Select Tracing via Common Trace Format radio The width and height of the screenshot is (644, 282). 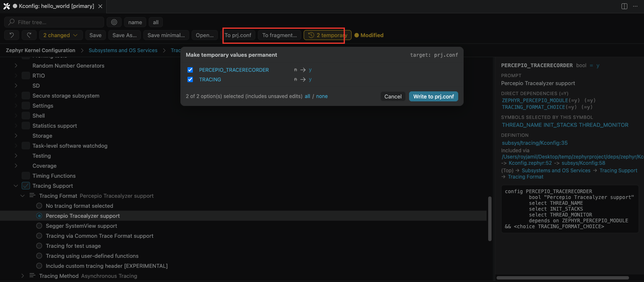click(x=39, y=236)
